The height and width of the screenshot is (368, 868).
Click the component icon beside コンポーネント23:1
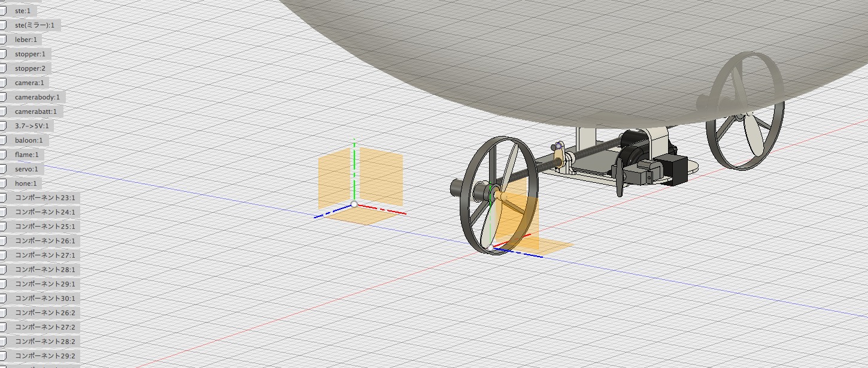pos(2,198)
